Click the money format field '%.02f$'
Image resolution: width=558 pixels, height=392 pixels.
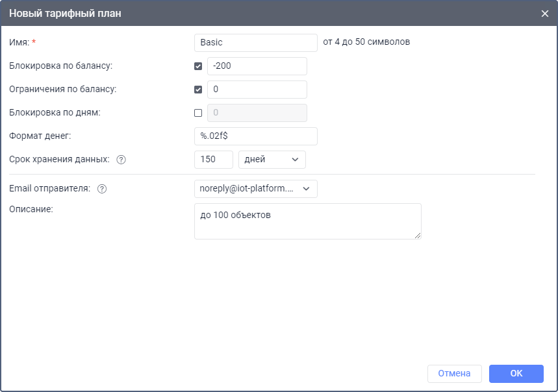point(256,136)
